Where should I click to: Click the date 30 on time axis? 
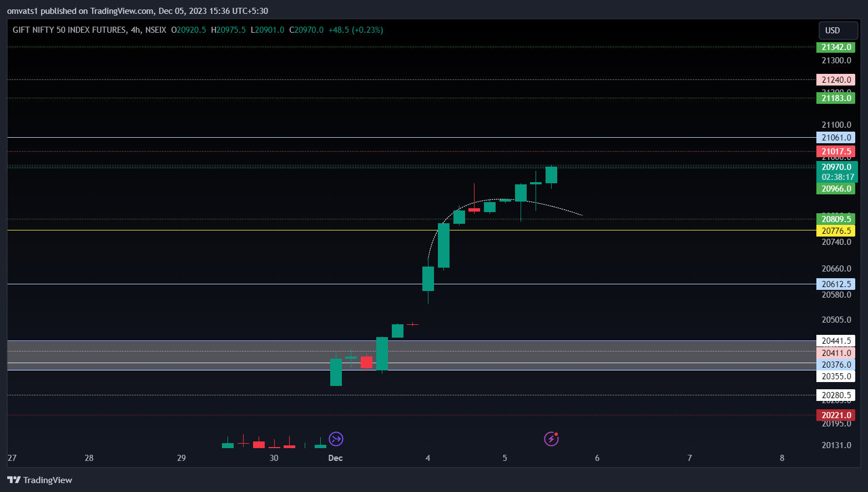pyautogui.click(x=274, y=458)
